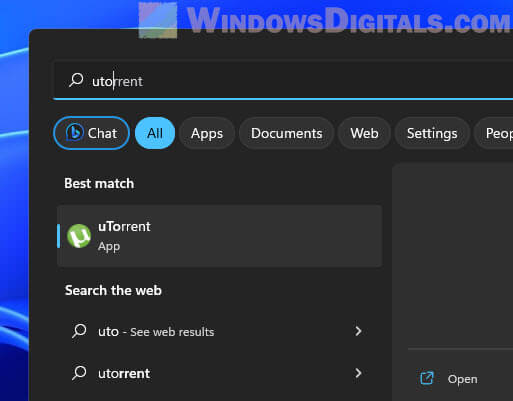Click the search text field containing utorrent
This screenshot has width=513, height=401.
click(283, 81)
